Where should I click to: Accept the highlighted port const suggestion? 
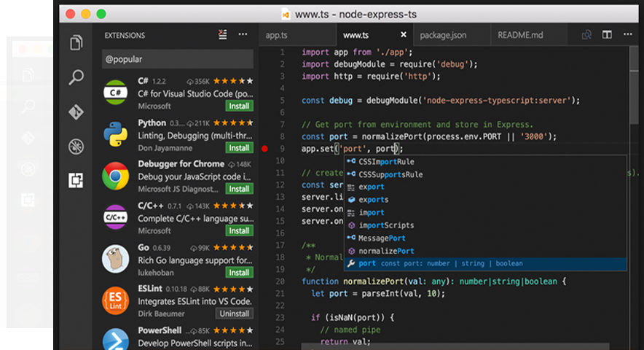point(485,264)
